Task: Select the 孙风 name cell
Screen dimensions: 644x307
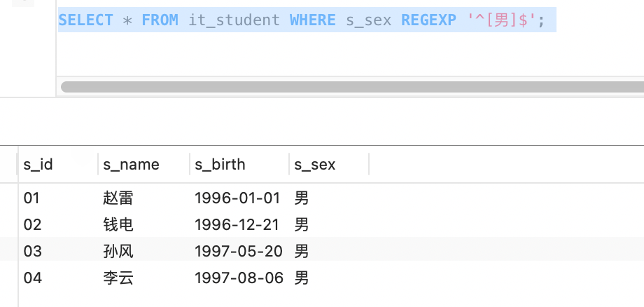Action: (x=118, y=252)
